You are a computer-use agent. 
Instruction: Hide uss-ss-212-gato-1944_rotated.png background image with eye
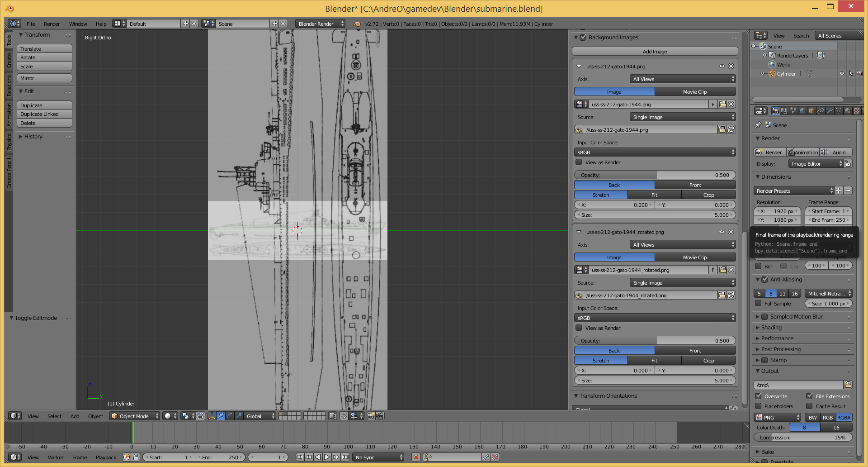point(722,232)
